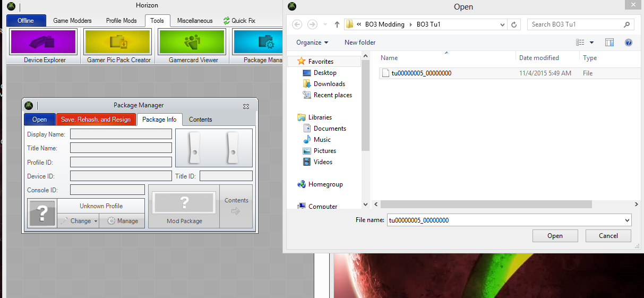
Task: Switch to Contents tab in Package Manager
Action: click(201, 120)
